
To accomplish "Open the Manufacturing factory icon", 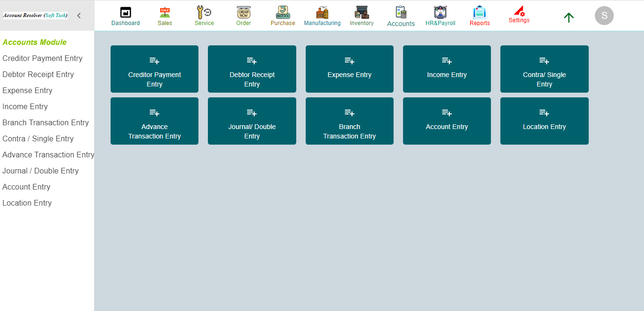I will coord(322,15).
